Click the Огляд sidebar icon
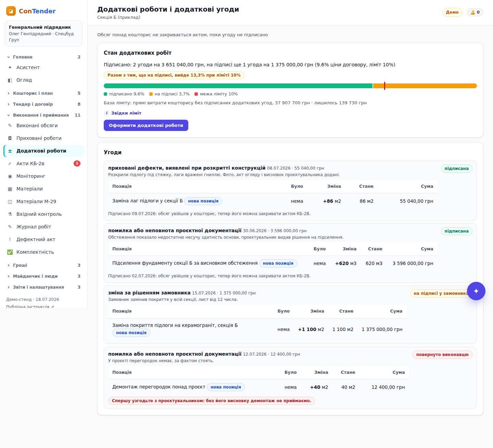Screen dimensions: 493x448 coord(10,80)
